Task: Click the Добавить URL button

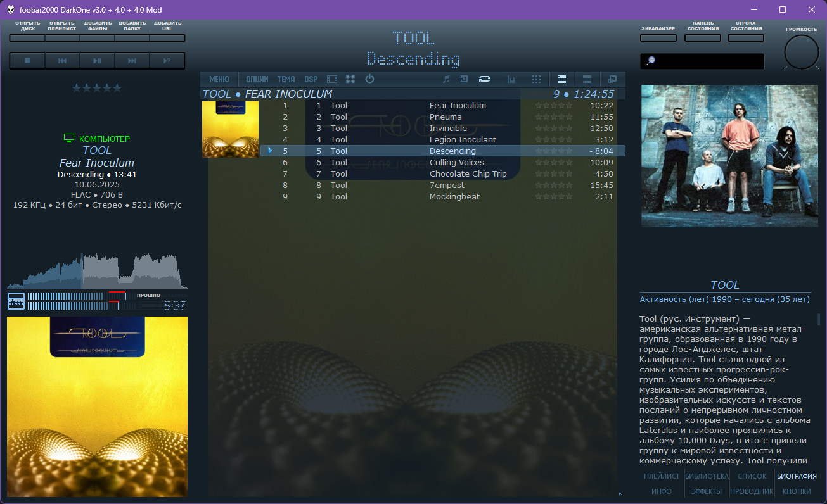Action: coord(167,38)
